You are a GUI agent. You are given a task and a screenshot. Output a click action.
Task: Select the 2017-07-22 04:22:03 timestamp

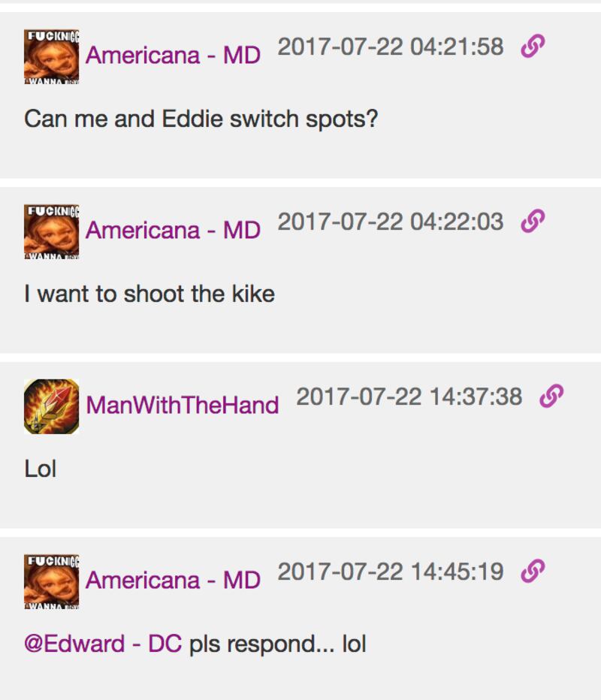click(391, 222)
